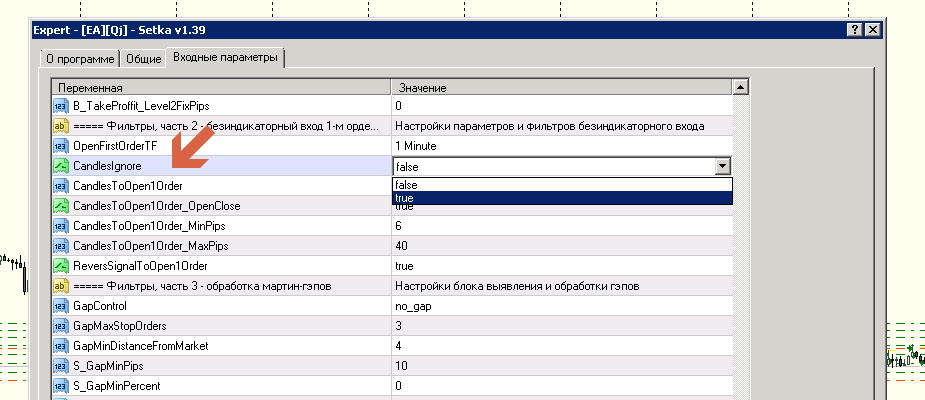Click the boolean icon beside CandlesIgnore
The height and width of the screenshot is (400, 925).
pos(61,166)
